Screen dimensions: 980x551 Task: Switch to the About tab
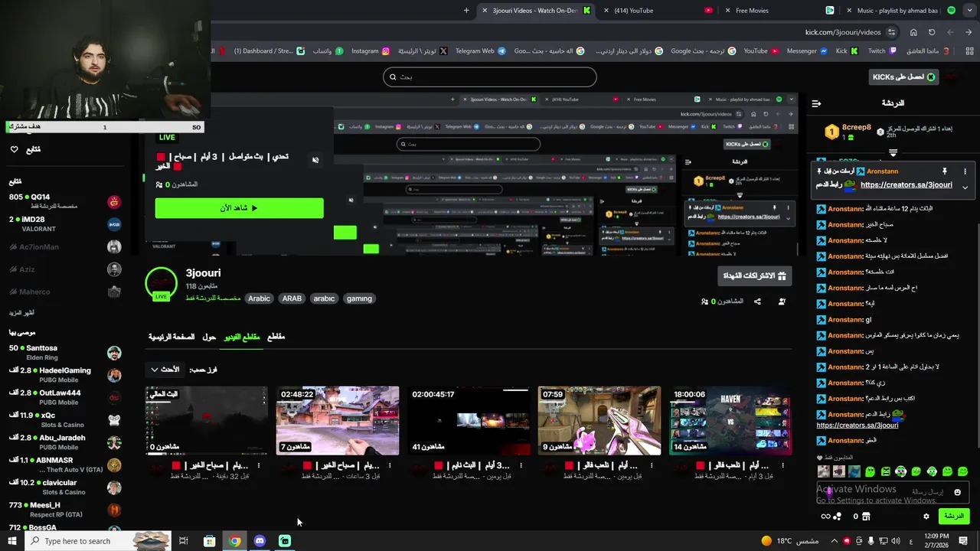(209, 337)
